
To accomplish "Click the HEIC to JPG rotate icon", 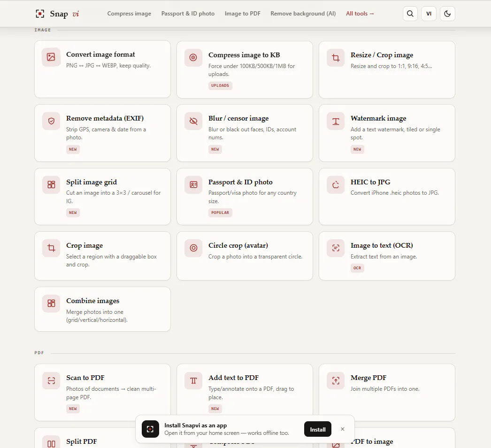I will tap(336, 184).
